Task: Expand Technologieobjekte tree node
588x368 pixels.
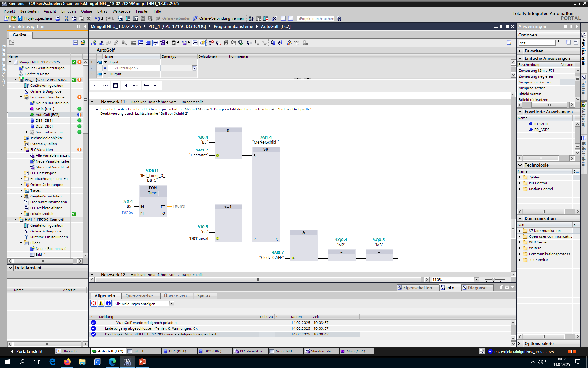Action: [x=21, y=138]
